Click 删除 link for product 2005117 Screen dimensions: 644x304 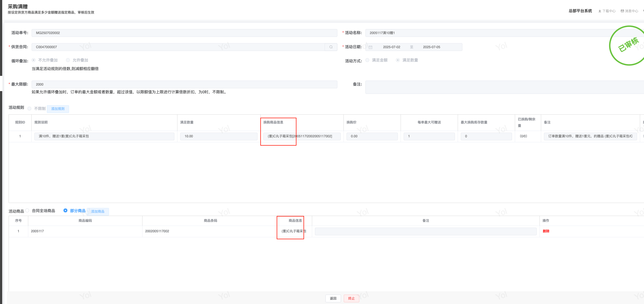[546, 231]
